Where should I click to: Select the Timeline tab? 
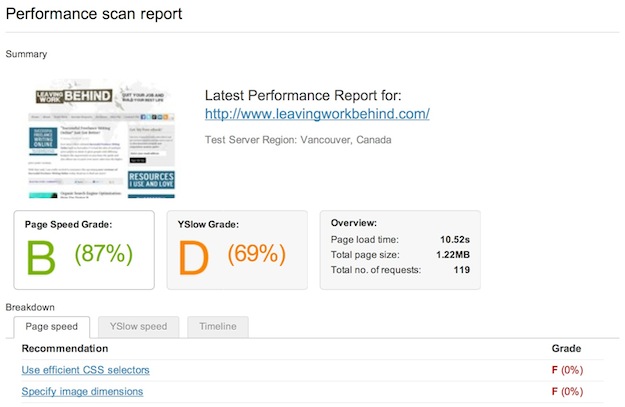click(218, 327)
